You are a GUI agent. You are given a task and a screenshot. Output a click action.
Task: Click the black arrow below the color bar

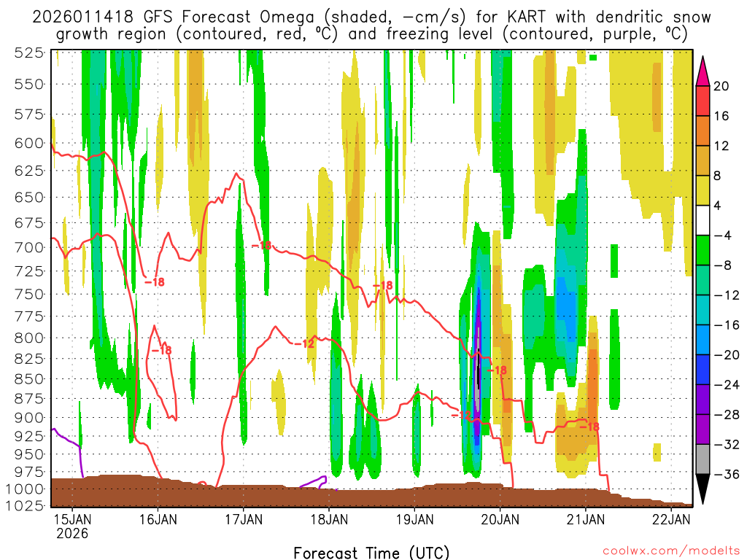[703, 489]
